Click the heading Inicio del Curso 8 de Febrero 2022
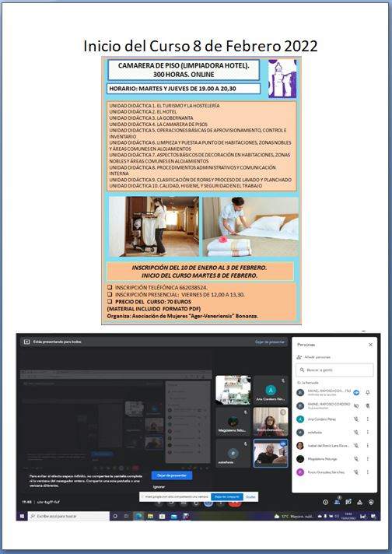 (200, 46)
